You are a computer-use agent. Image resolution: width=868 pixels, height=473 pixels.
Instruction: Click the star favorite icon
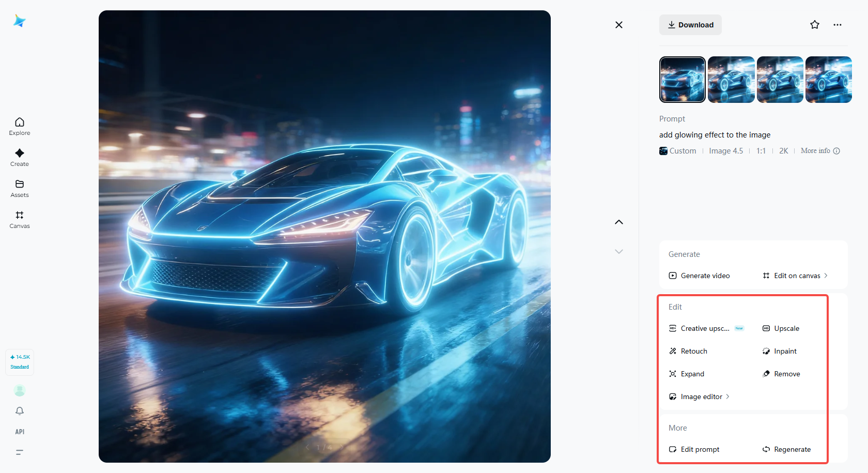(x=815, y=25)
